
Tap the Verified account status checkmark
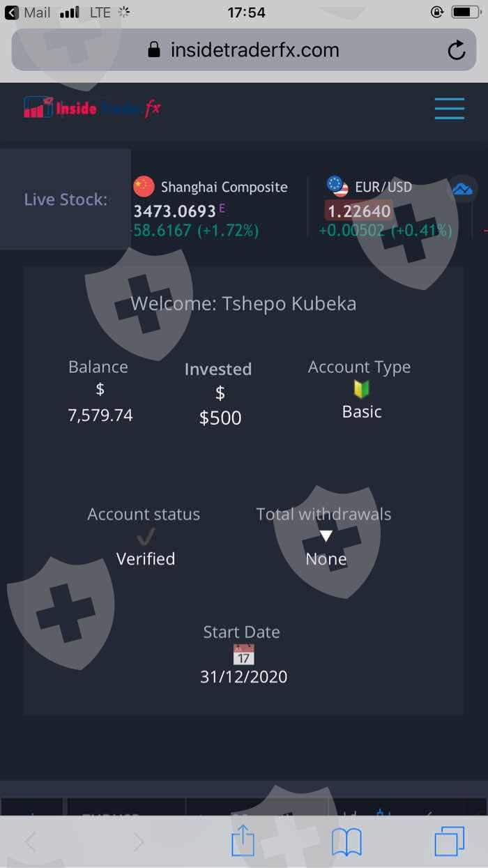click(146, 536)
